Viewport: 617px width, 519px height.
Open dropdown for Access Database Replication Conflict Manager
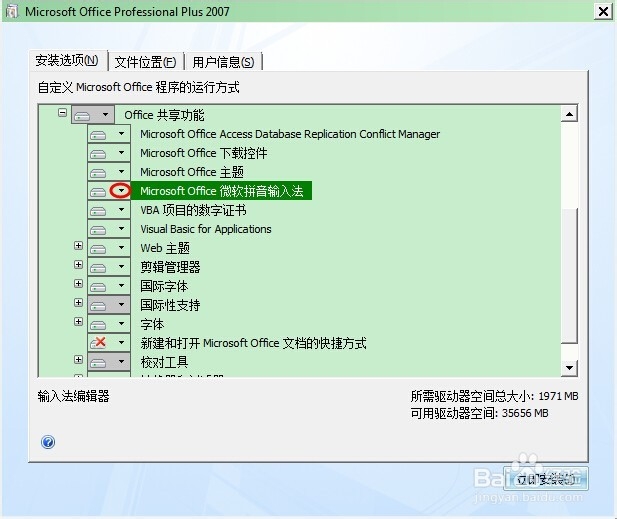(x=121, y=134)
